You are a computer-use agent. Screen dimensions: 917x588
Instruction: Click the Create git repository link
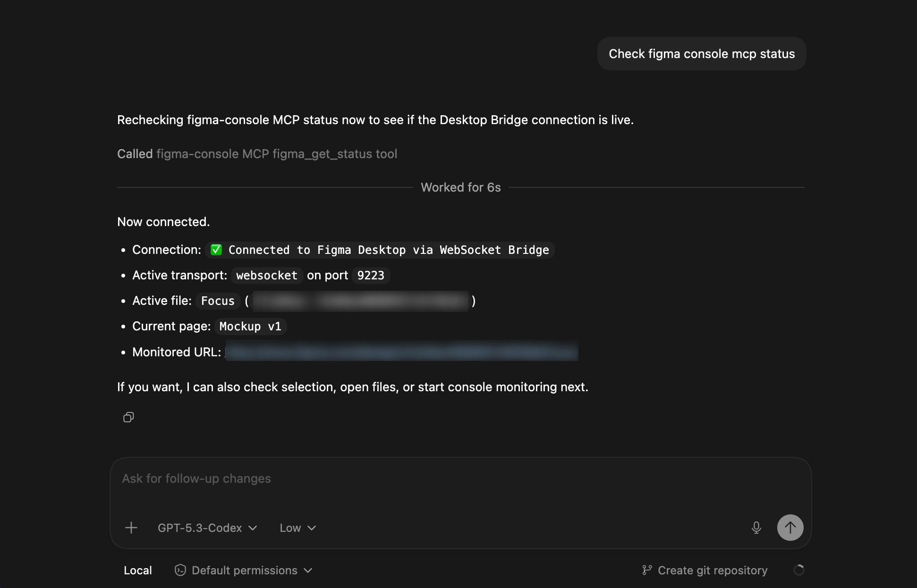[x=713, y=570]
